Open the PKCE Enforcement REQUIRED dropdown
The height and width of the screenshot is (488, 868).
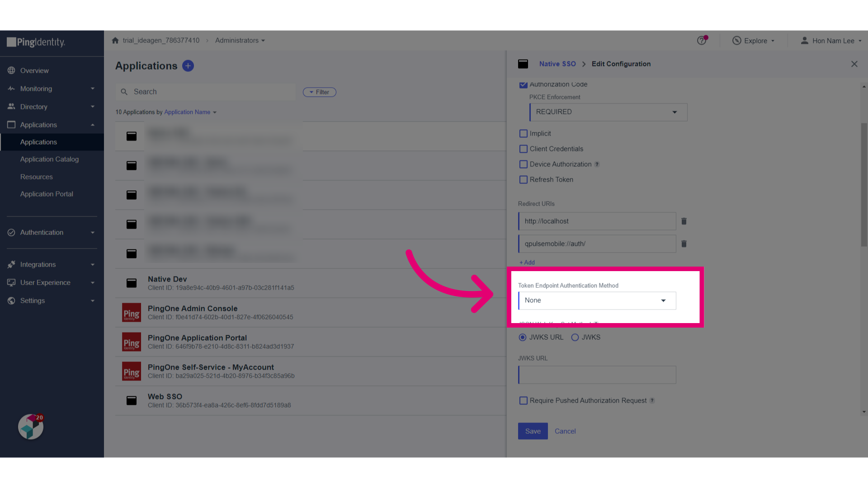coord(609,112)
